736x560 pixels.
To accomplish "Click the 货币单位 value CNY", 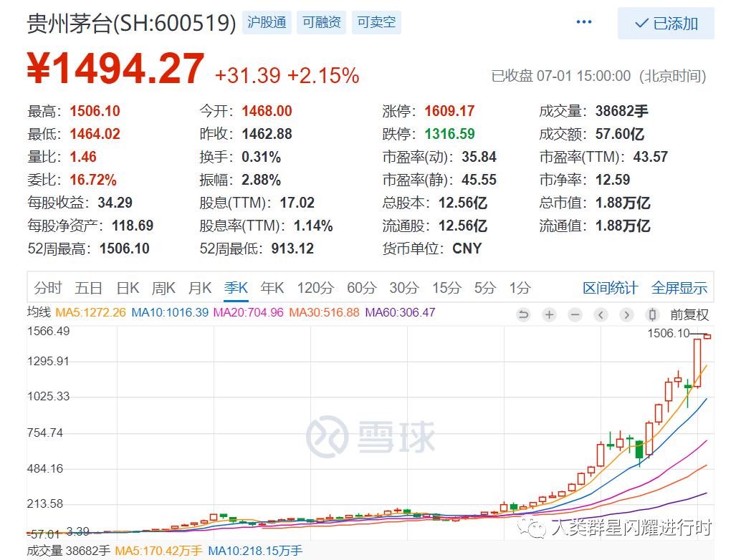I will tap(467, 248).
